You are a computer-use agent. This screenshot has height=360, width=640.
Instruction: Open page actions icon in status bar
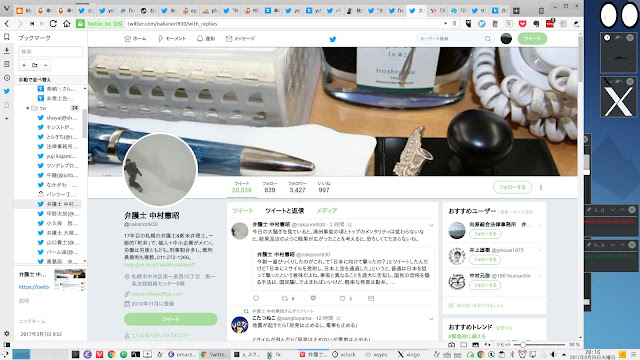point(487,345)
